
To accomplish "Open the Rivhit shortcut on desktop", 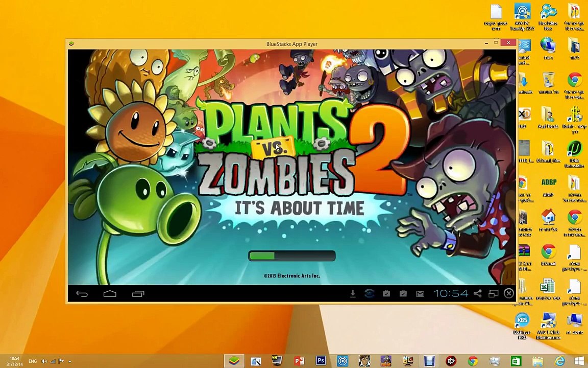I will point(574,120).
